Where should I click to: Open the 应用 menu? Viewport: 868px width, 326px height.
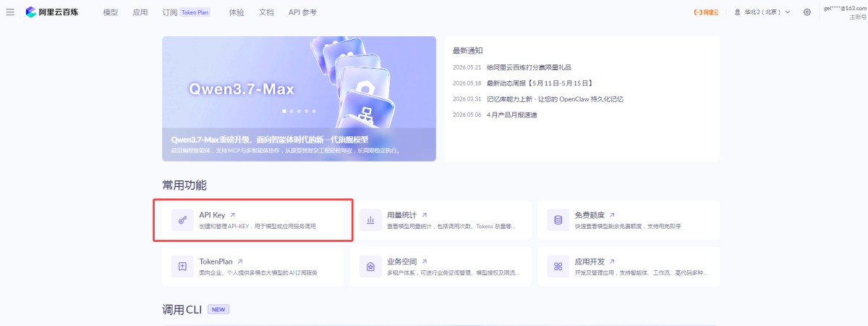[x=140, y=12]
